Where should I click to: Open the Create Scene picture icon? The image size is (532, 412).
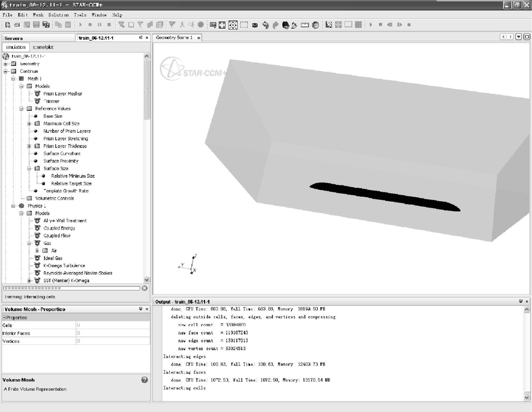pyautogui.click(x=213, y=25)
